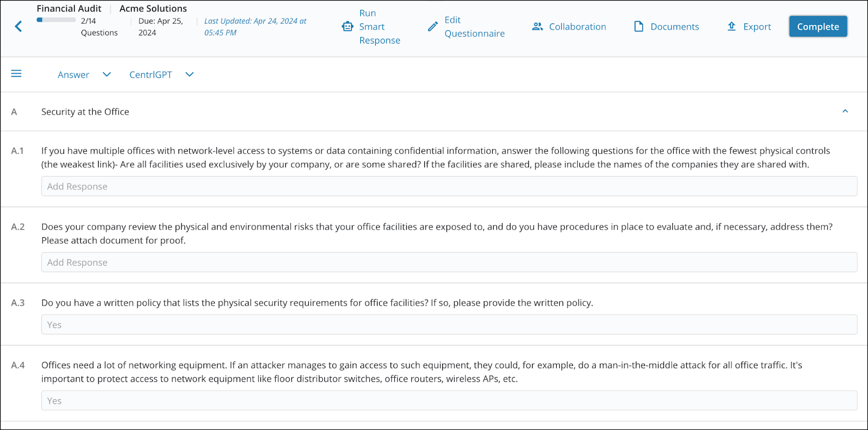The image size is (868, 430).
Task: Click the Edit Questionnaire pencil icon
Action: click(433, 27)
